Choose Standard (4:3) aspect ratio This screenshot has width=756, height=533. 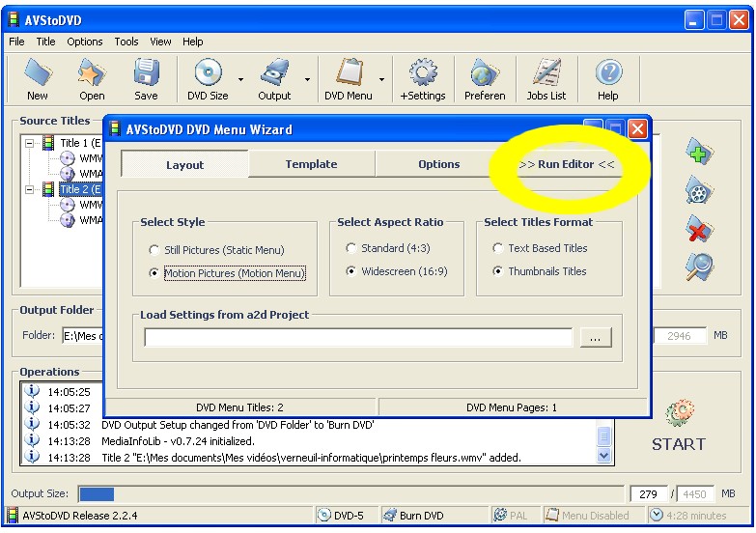click(351, 248)
